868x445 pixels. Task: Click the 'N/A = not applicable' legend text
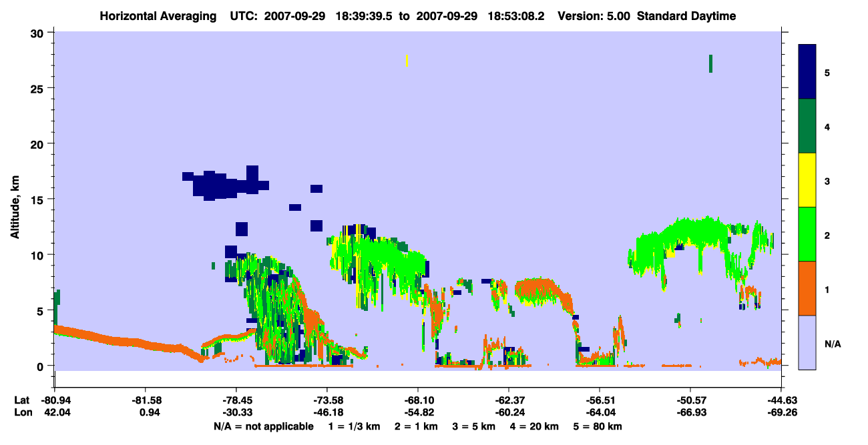tap(263, 426)
